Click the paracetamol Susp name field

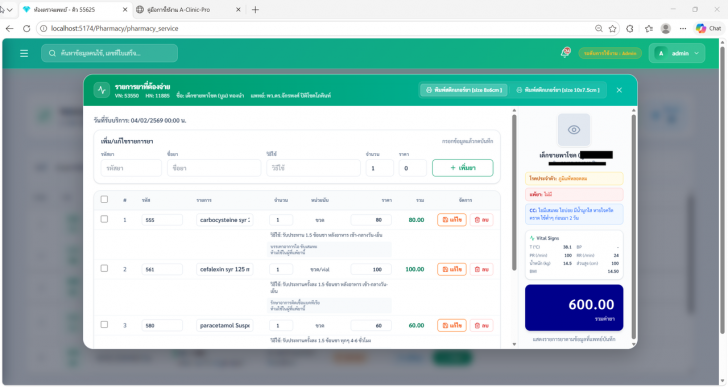coord(225,326)
